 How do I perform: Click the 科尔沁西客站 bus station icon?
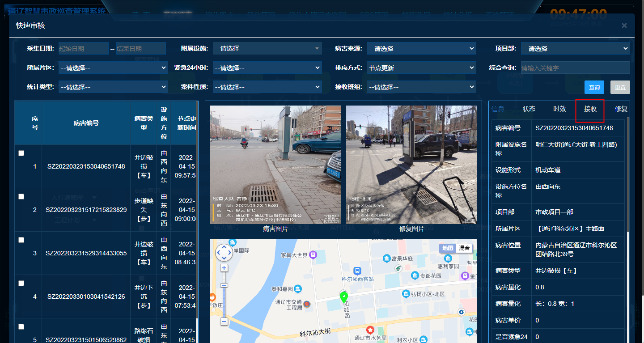pos(357,271)
